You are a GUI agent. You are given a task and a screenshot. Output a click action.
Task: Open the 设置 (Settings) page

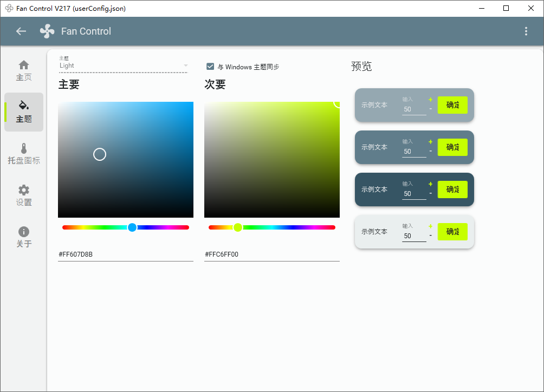[x=23, y=195]
